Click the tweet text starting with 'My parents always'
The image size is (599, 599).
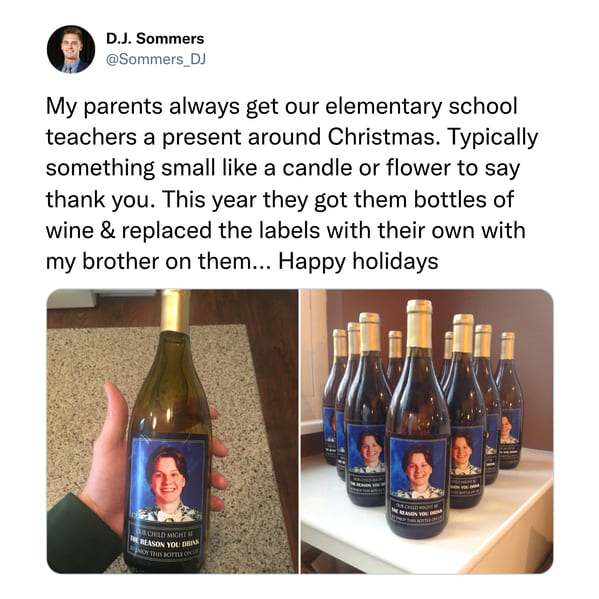(x=292, y=183)
